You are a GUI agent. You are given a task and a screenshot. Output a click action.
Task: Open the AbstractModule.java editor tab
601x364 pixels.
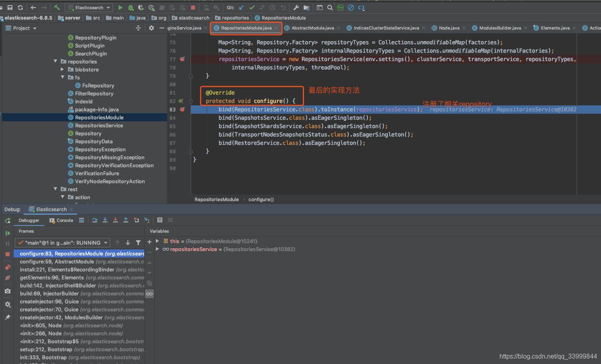[x=312, y=28]
